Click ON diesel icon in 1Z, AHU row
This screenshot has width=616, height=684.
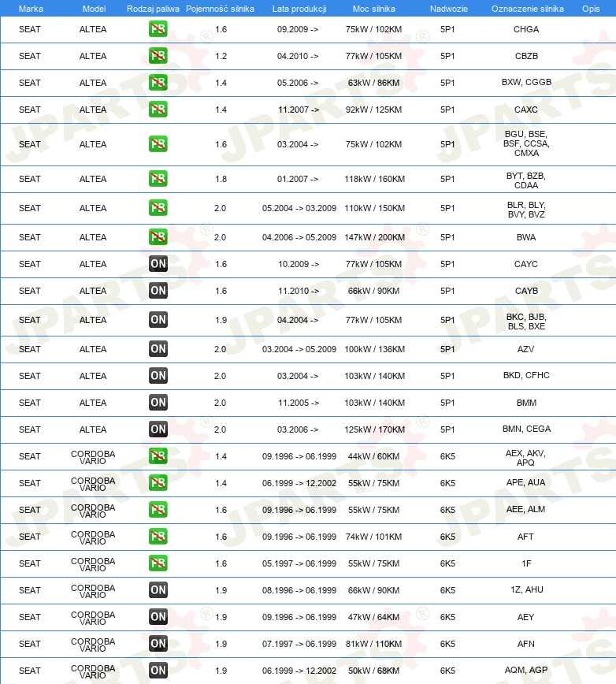(158, 589)
